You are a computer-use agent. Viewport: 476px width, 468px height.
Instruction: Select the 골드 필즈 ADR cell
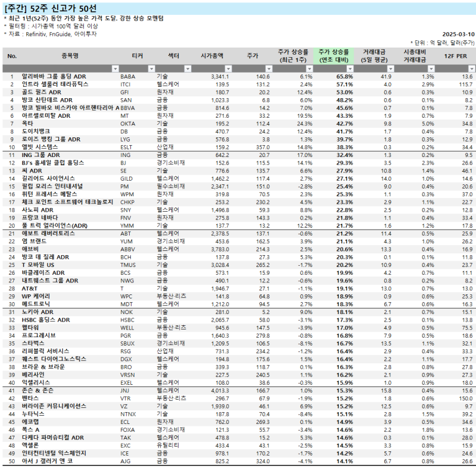coord(41,92)
